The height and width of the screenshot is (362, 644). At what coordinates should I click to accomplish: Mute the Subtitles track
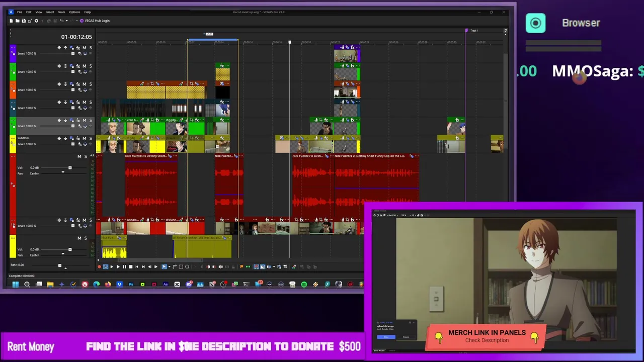(84, 138)
